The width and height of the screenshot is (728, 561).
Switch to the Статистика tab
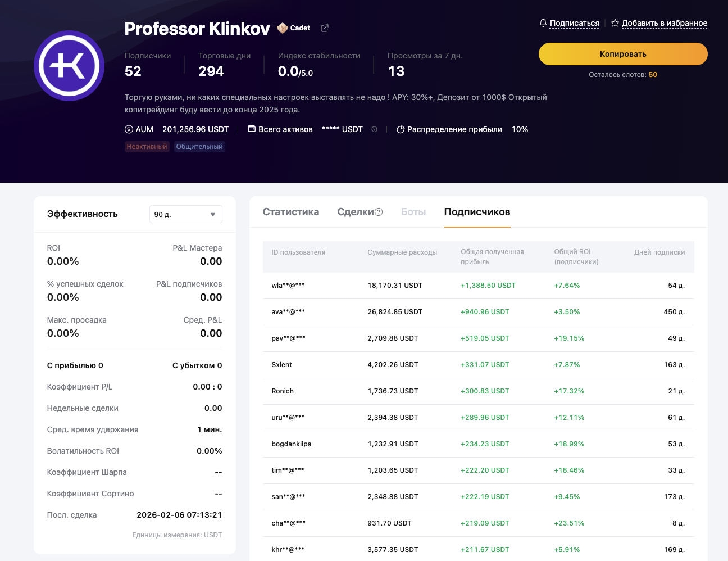click(x=291, y=212)
